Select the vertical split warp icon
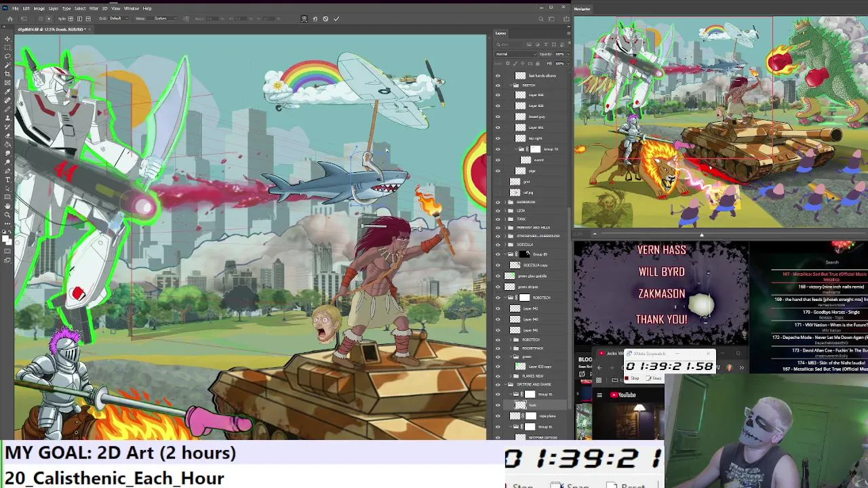 click(x=79, y=18)
